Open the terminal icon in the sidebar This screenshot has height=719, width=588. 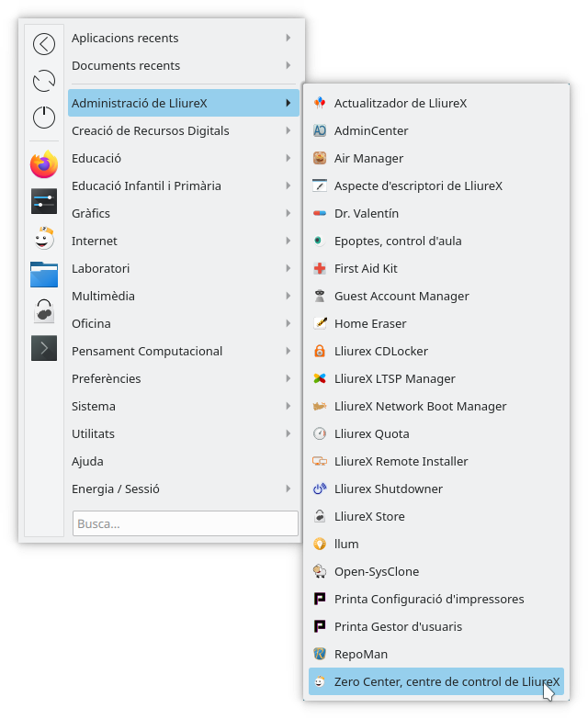click(44, 348)
